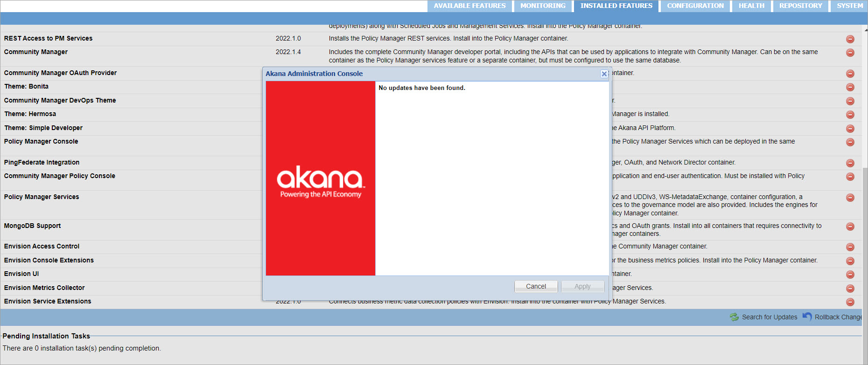
Task: Select 'Envision Console Extensions' row text
Action: 49,260
